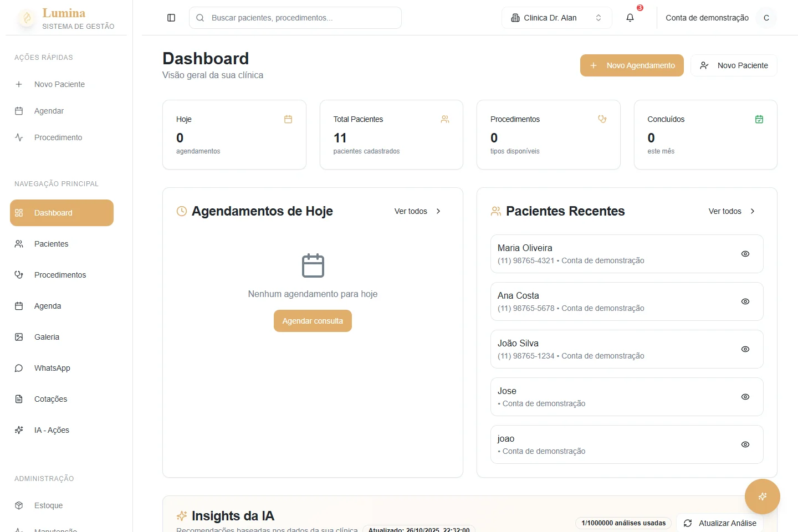This screenshot has height=532, width=798.
Task: Open the Total Pacientes stat card
Action: [x=391, y=135]
